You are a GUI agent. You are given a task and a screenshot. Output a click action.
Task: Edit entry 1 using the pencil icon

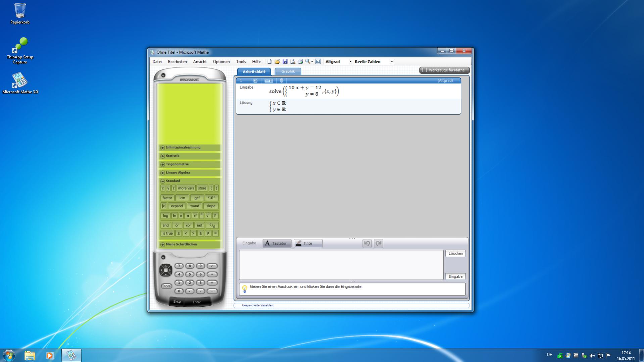(255, 81)
